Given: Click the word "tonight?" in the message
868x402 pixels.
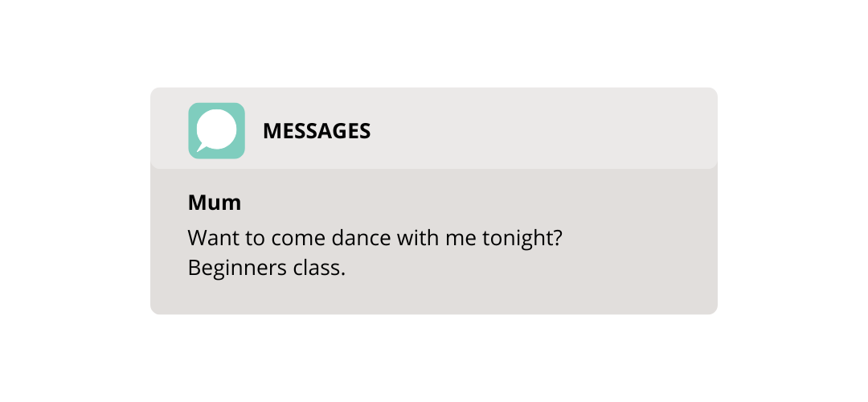Looking at the screenshot, I should 532,239.
